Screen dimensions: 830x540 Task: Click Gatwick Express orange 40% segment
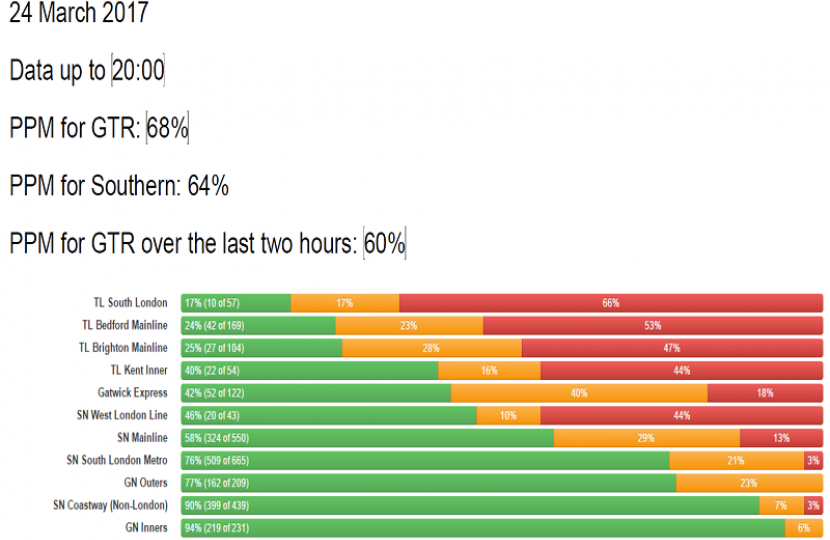tap(579, 393)
